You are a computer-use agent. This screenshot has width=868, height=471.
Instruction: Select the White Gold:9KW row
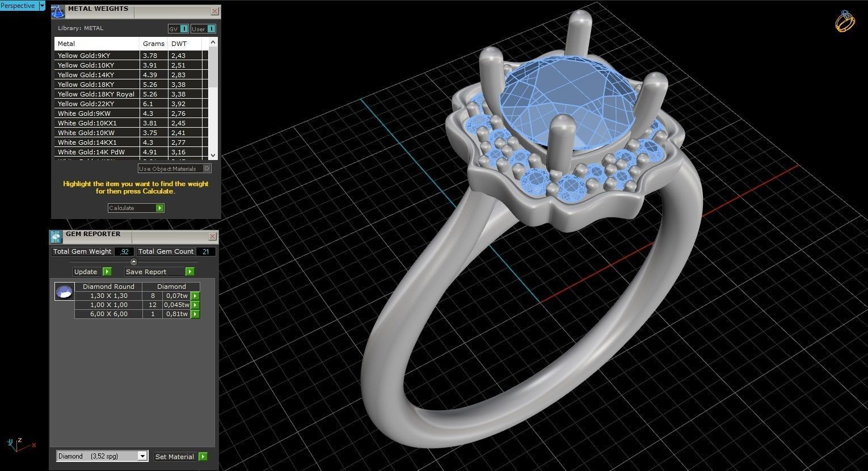tap(132, 113)
